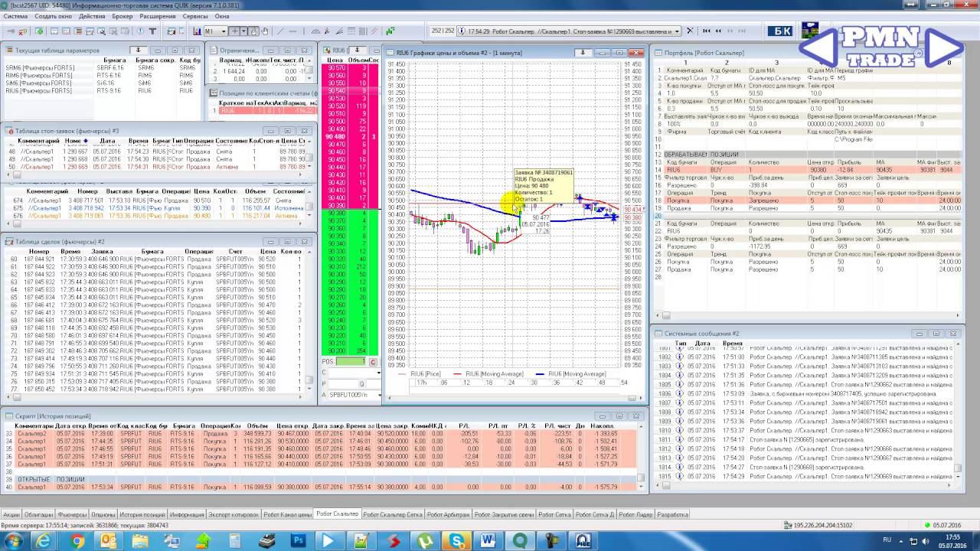Image resolution: width=980 pixels, height=551 pixels.
Task: Click the green POS input field
Action: pos(351,362)
